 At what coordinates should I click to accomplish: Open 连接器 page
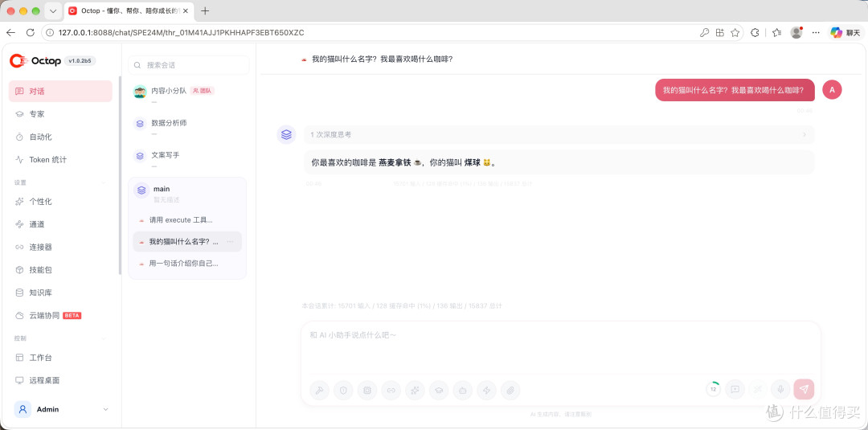click(60, 247)
